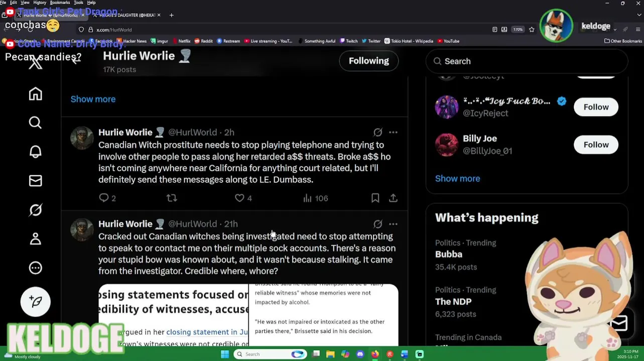Follow Billy Joe account
This screenshot has height=361, width=644.
click(596, 144)
